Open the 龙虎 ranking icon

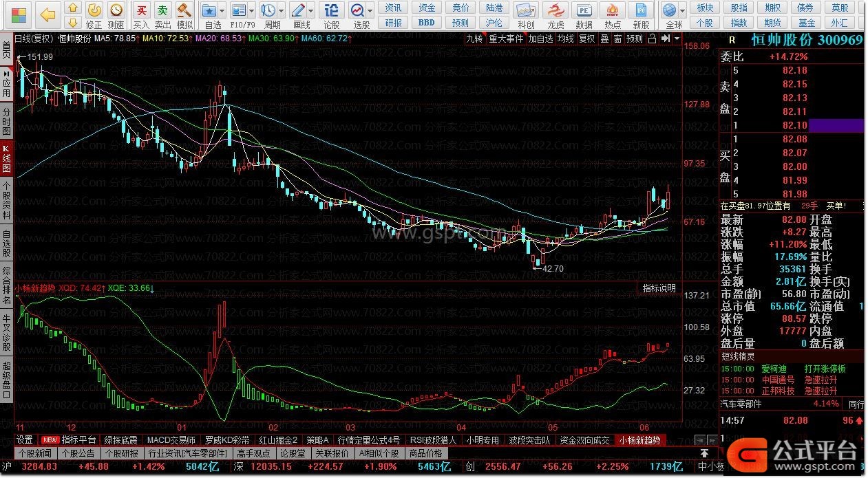point(555,16)
